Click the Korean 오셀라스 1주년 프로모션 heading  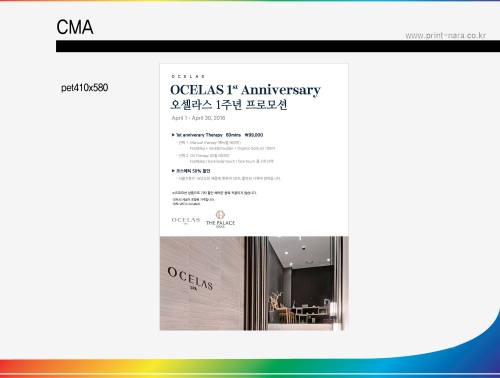(229, 105)
